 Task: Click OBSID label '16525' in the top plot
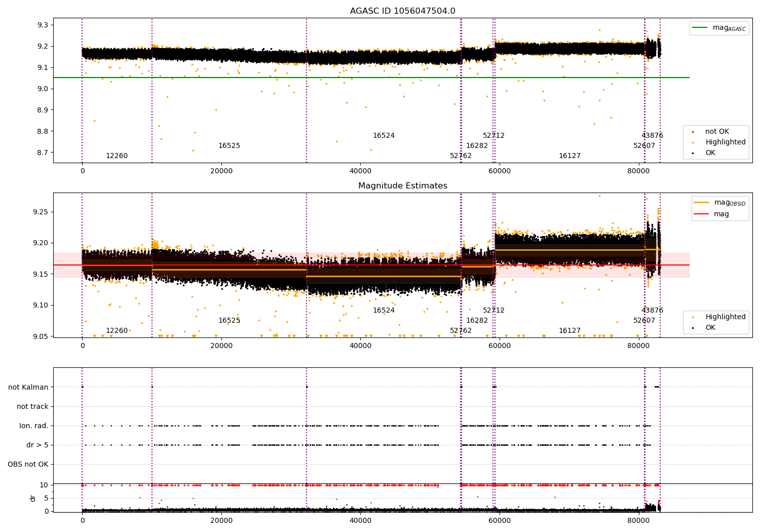(x=229, y=146)
